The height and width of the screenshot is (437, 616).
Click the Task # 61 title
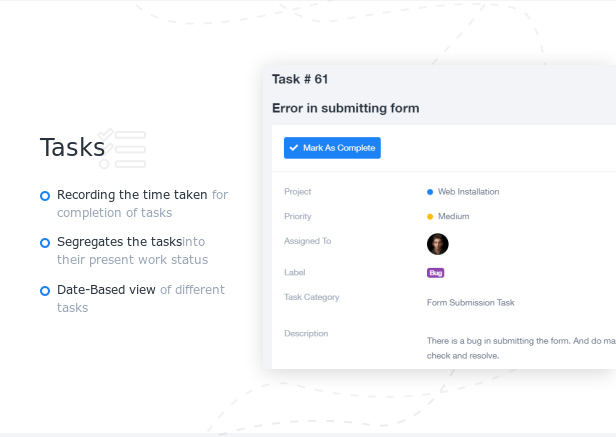(x=300, y=79)
